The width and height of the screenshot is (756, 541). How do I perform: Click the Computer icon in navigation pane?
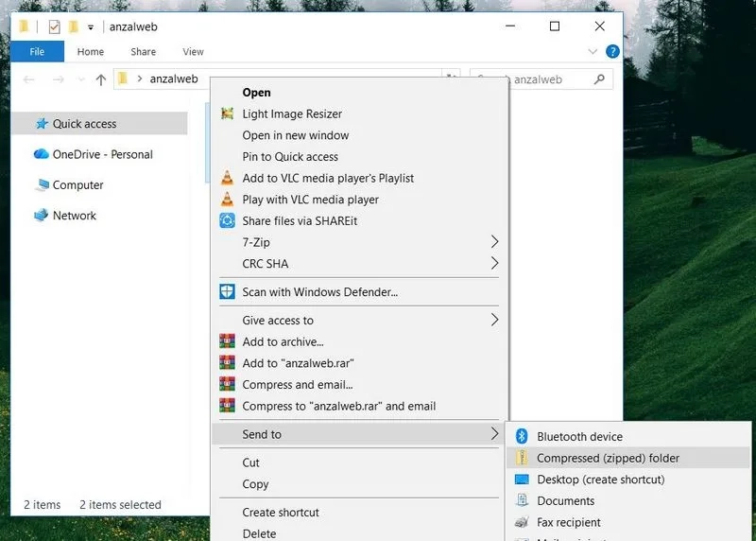point(42,184)
